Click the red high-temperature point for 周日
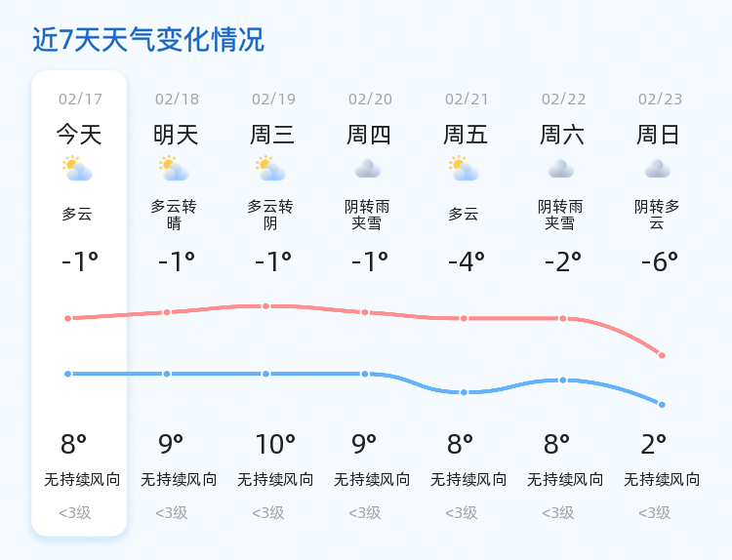Screen dimensions: 732x560 pos(662,355)
